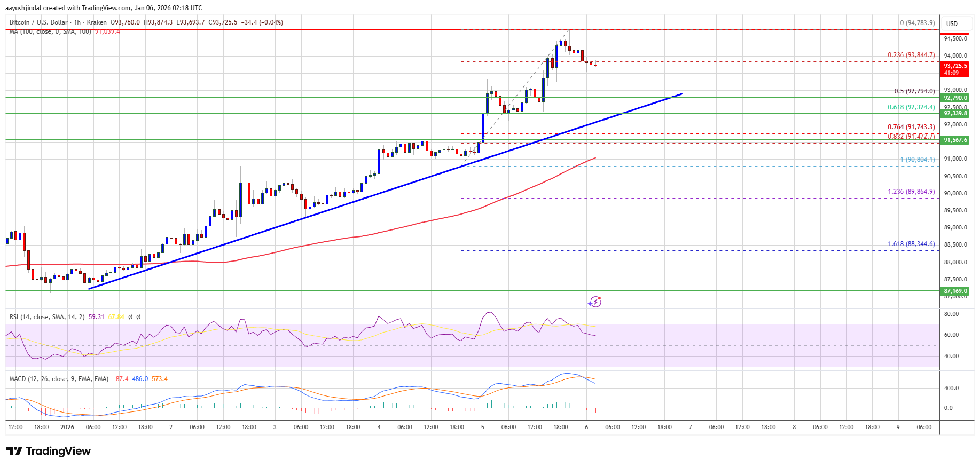Click the green 87,169.0 support level tag
Image resolution: width=980 pixels, height=467 pixels.
[955, 291]
